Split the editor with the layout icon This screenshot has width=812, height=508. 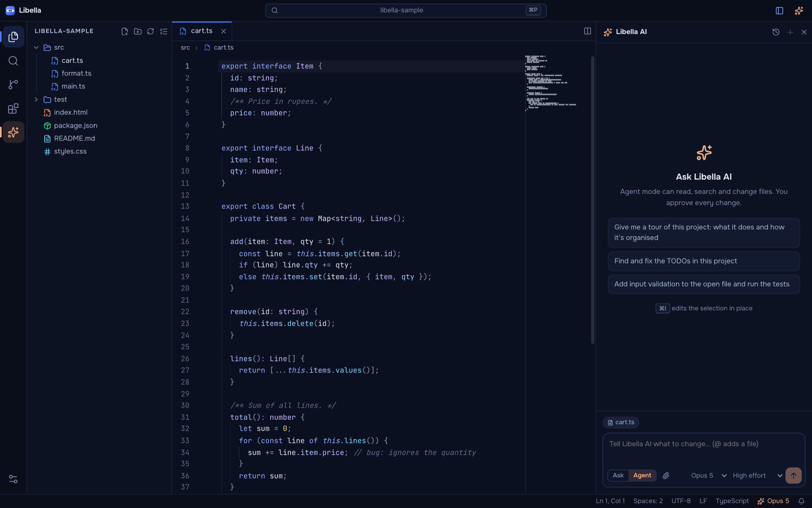[x=587, y=31]
